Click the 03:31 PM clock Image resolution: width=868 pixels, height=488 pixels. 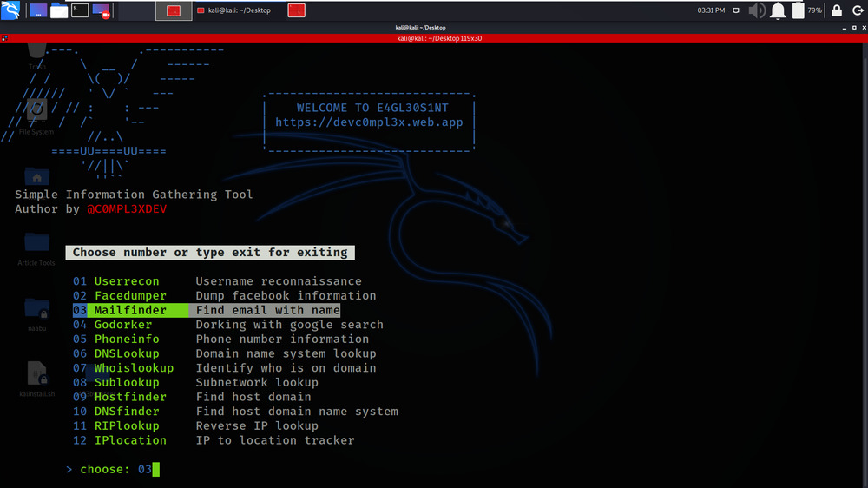pyautogui.click(x=712, y=10)
